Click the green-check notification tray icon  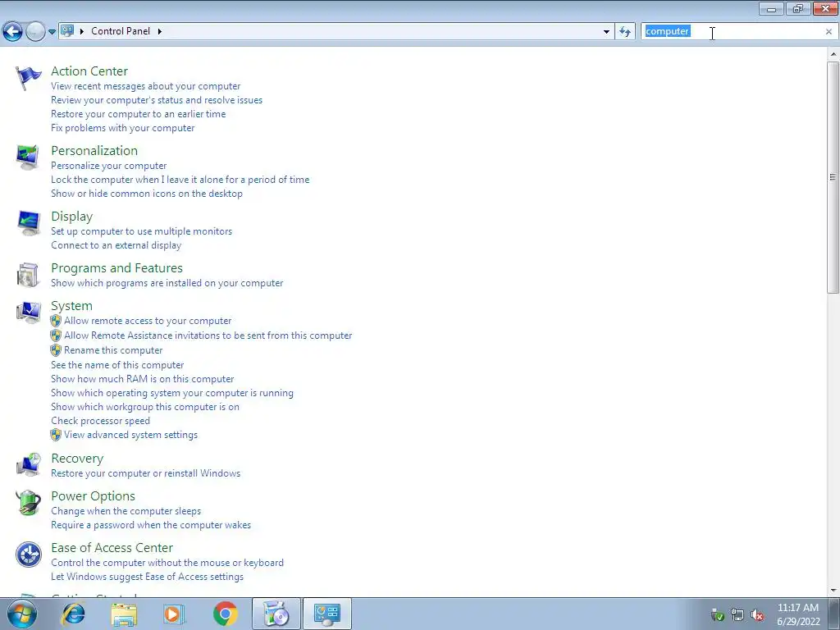click(717, 615)
